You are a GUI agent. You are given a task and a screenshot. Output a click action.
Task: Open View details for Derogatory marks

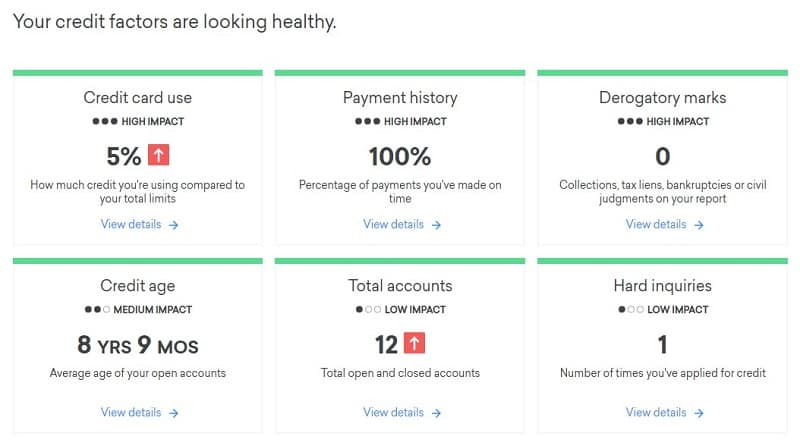(x=663, y=225)
